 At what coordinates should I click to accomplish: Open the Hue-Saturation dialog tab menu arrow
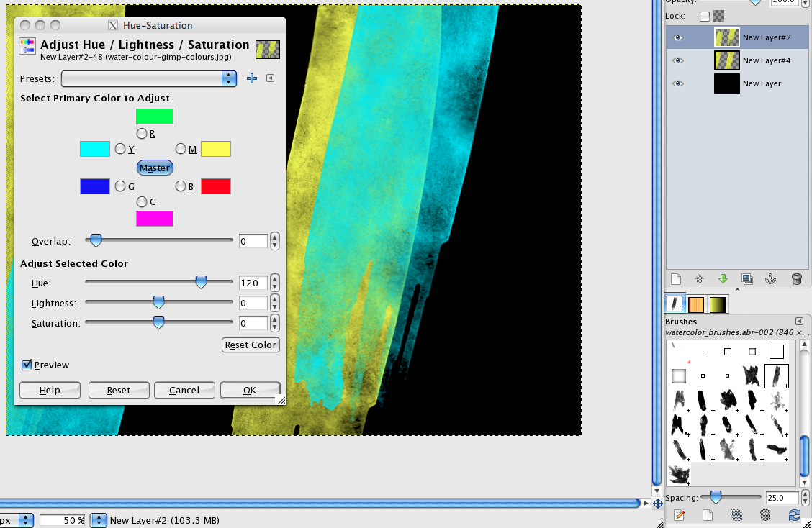click(x=271, y=78)
